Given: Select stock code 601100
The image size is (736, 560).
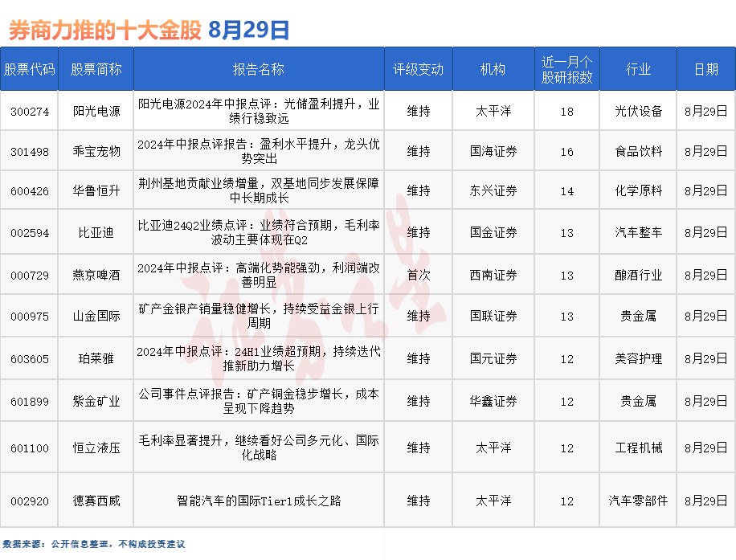Looking at the screenshot, I should [x=30, y=448].
